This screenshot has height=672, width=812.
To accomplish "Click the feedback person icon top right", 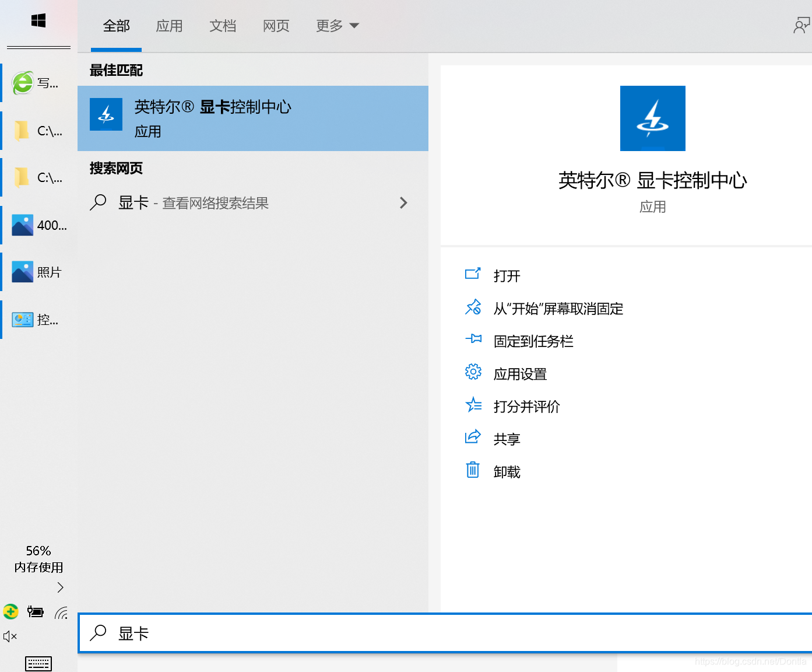I will pyautogui.click(x=802, y=26).
